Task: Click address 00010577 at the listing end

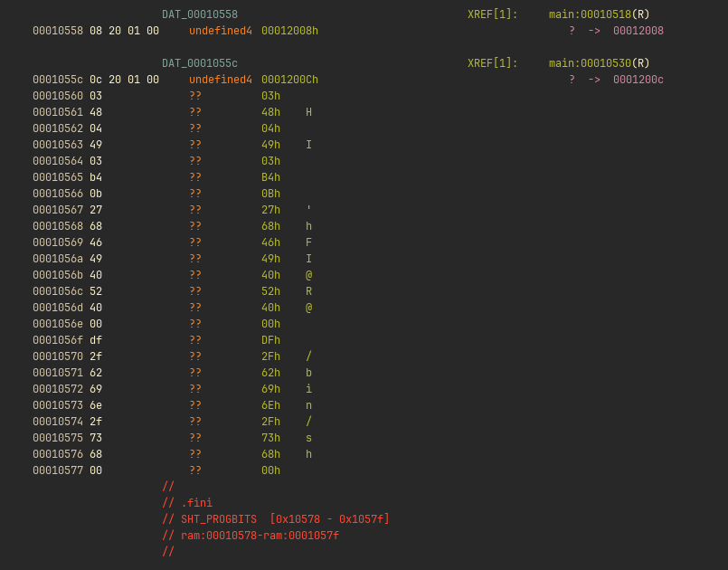Action: click(x=58, y=470)
